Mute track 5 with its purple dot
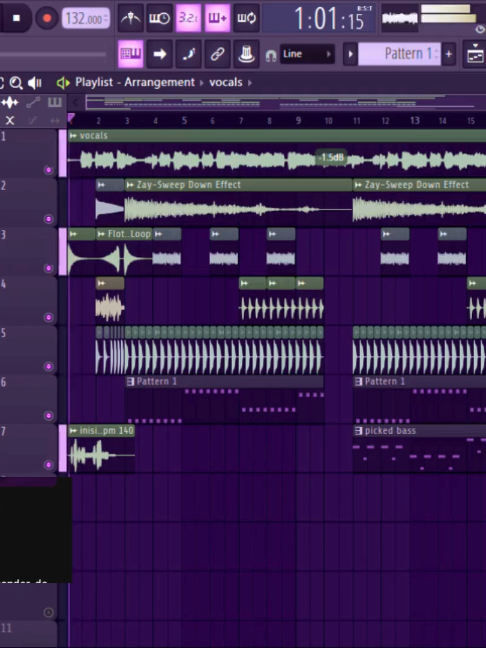This screenshot has height=648, width=486. click(48, 367)
